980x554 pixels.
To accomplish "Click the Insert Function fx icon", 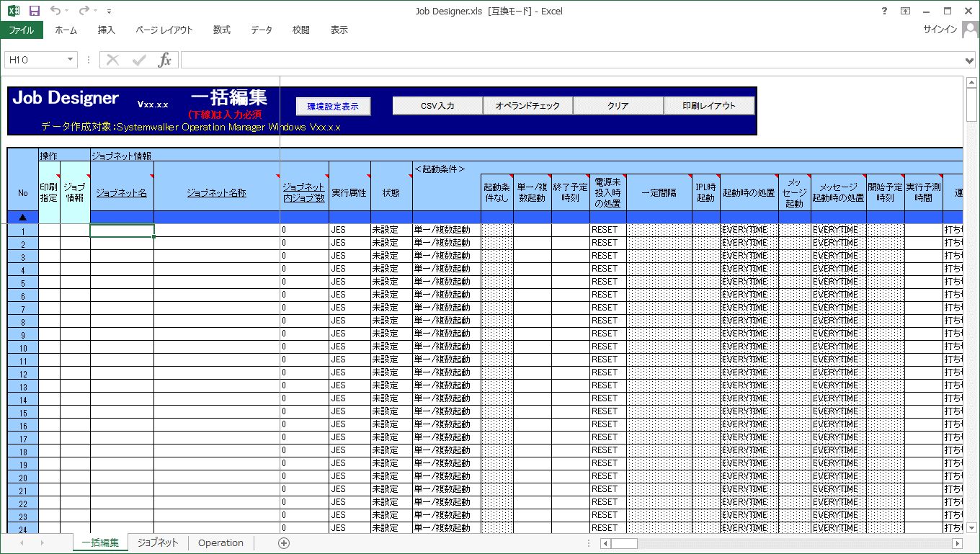I will tap(165, 60).
